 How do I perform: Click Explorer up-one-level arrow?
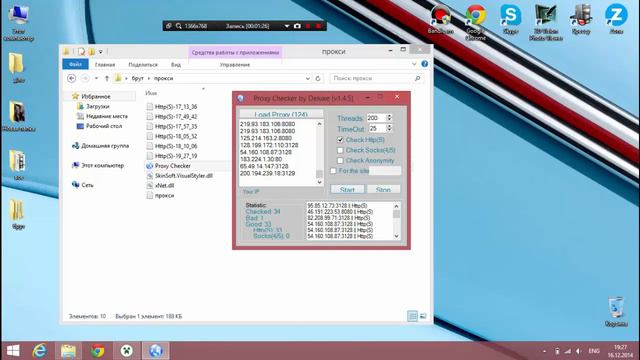[107, 78]
